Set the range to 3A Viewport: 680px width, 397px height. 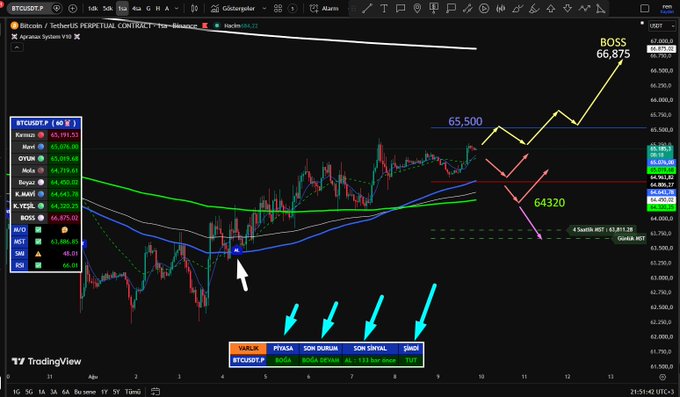pyautogui.click(x=54, y=392)
